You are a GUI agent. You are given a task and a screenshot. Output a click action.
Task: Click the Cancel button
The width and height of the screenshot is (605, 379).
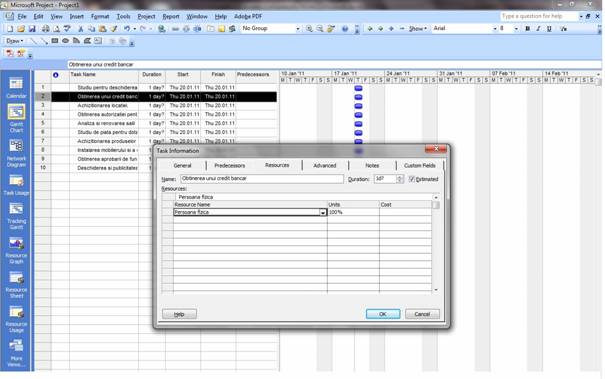tap(422, 314)
